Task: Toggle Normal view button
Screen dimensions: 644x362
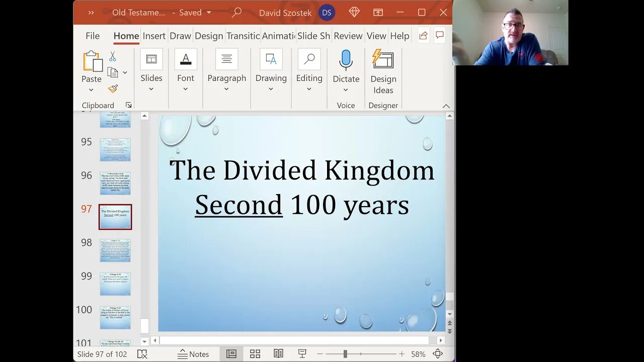Action: [x=231, y=354]
